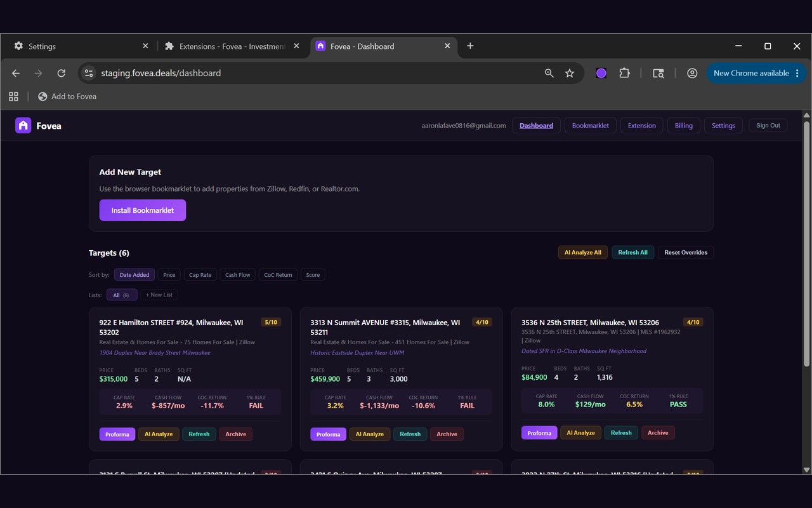This screenshot has height=508, width=812.
Task: Archive the 3313 N Summit Avenue target
Action: (447, 434)
